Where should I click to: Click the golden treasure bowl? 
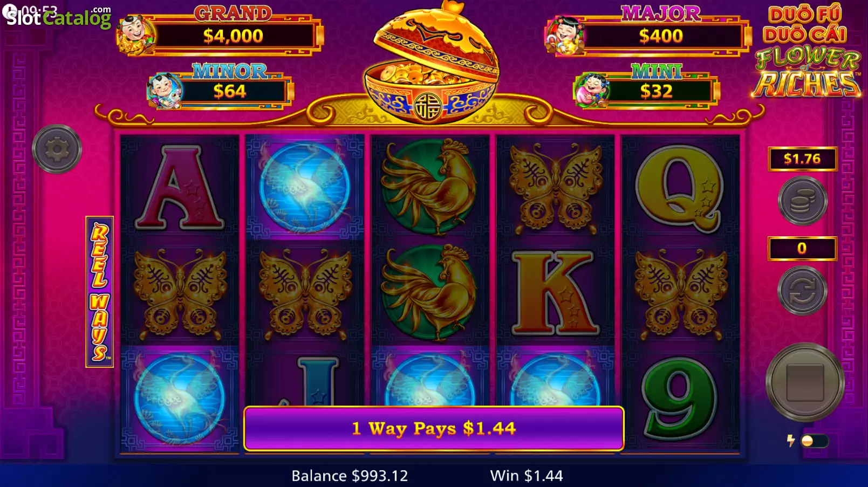(431, 64)
